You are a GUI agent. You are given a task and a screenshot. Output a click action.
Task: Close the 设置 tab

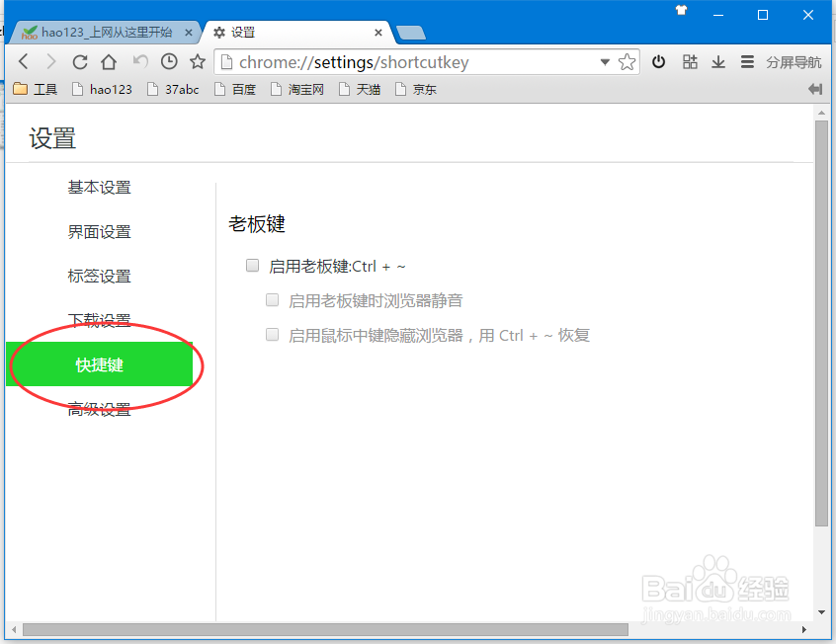[x=378, y=33]
